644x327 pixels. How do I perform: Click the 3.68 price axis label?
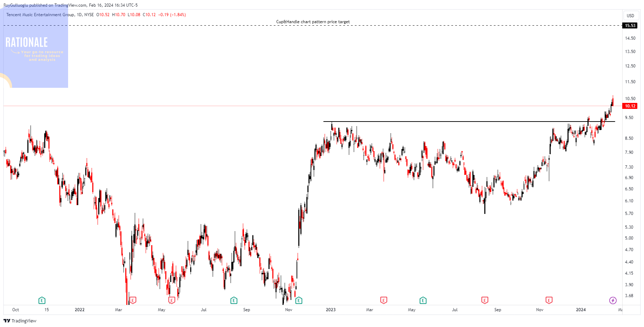tap(629, 296)
